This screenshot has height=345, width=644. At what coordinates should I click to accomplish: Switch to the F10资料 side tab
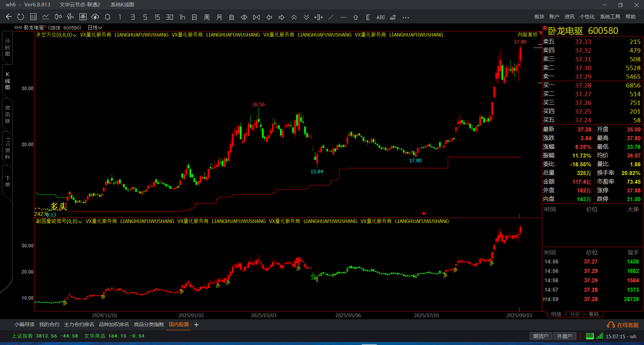[7, 148]
